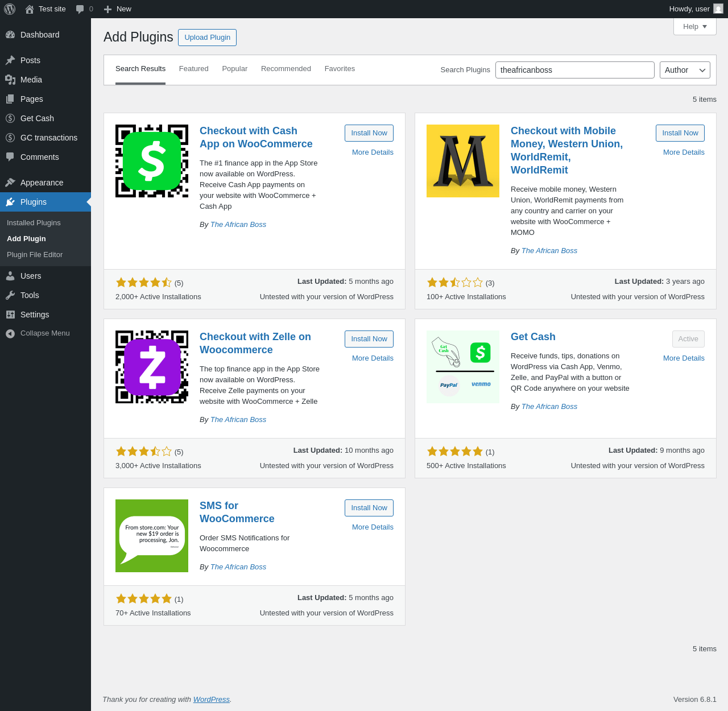This screenshot has height=711, width=728.
Task: Click the Media icon in sidebar
Action: pos(10,80)
